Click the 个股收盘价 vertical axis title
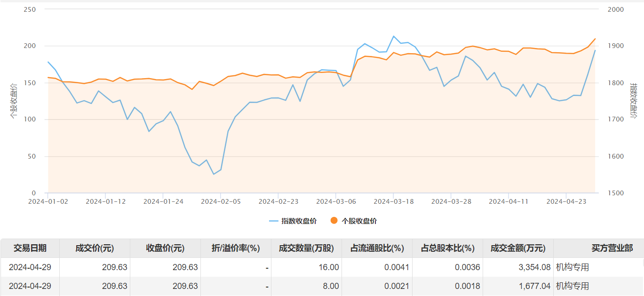 14,101
